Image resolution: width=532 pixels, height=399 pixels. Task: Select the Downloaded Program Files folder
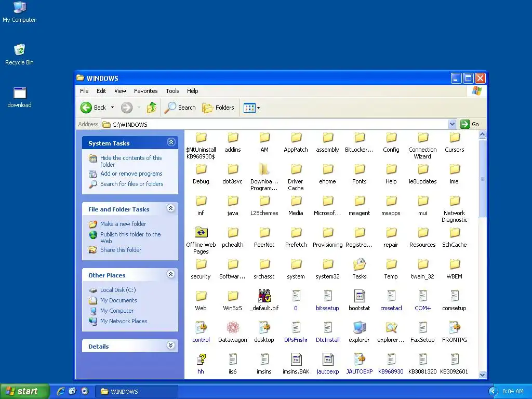264,177
